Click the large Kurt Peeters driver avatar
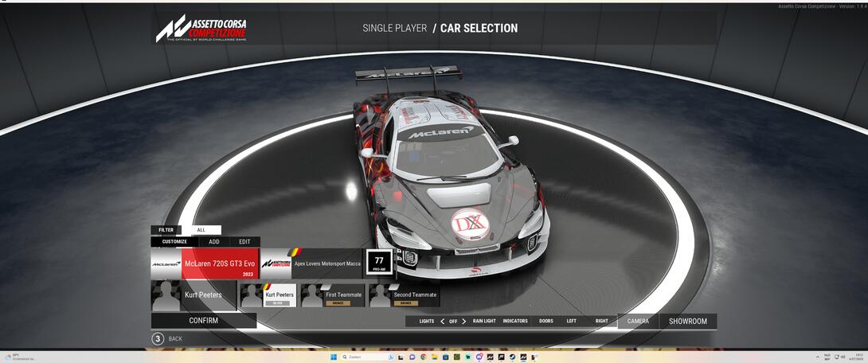868x363 pixels. [x=166, y=295]
